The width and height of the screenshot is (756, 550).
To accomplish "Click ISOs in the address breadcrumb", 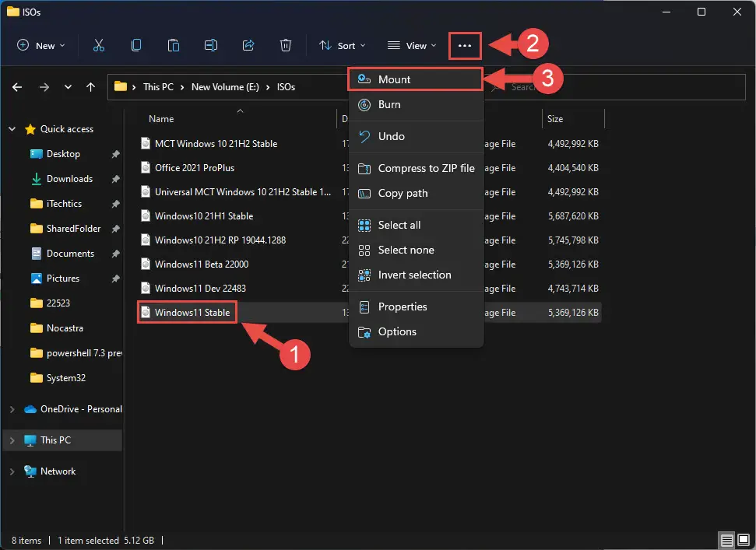I will point(286,87).
